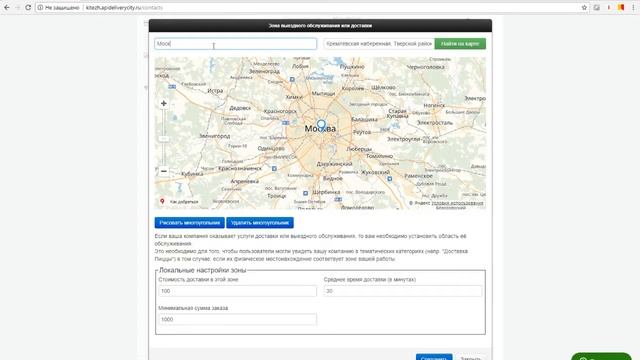Click the blue map icon right of Краснознаменск
The height and width of the screenshot is (360, 640).
click(274, 169)
